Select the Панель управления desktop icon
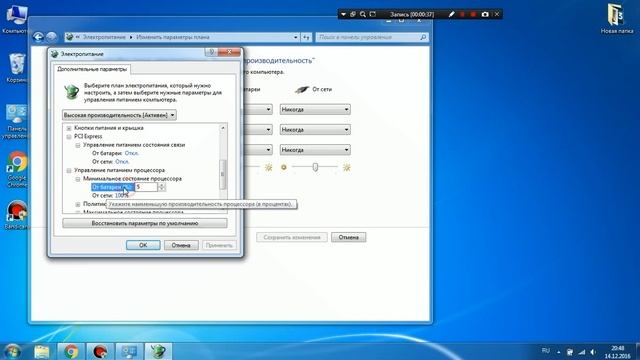The width and height of the screenshot is (640, 360). coord(17,122)
